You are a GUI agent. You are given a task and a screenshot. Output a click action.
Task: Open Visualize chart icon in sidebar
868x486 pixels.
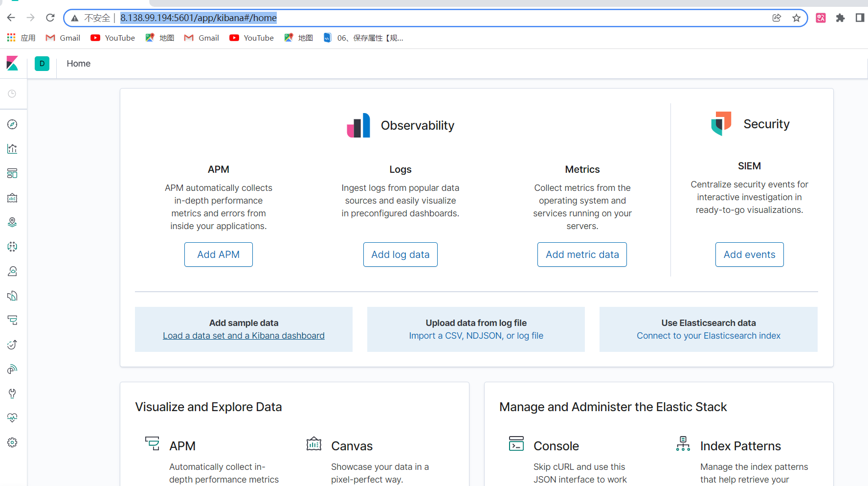tap(12, 149)
